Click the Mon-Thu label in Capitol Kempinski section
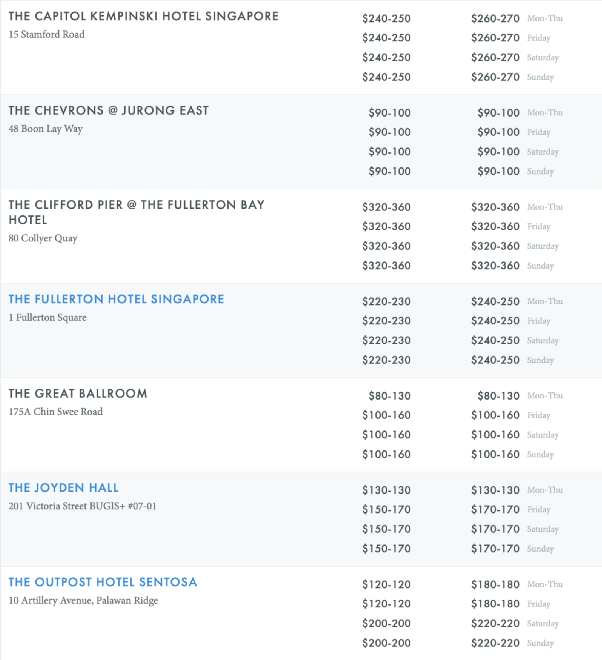 [544, 19]
